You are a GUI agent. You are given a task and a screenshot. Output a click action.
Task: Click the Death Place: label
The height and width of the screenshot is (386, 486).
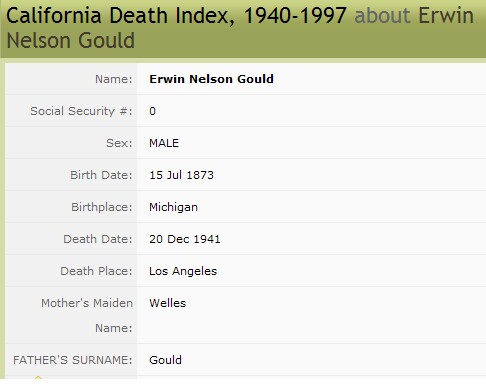pos(96,271)
